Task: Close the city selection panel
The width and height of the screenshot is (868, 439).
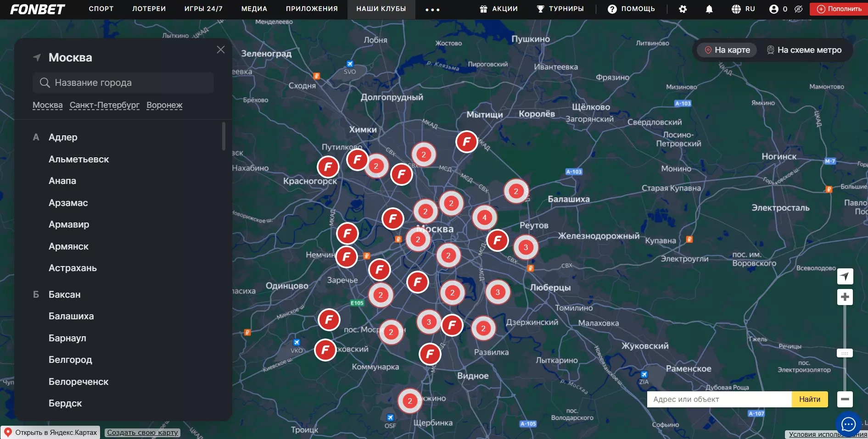Action: point(221,50)
